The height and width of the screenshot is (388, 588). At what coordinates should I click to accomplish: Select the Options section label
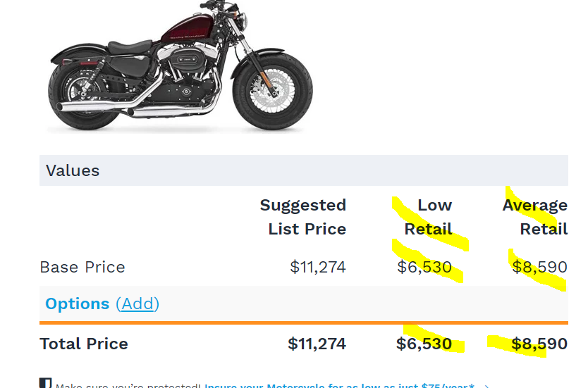[78, 303]
